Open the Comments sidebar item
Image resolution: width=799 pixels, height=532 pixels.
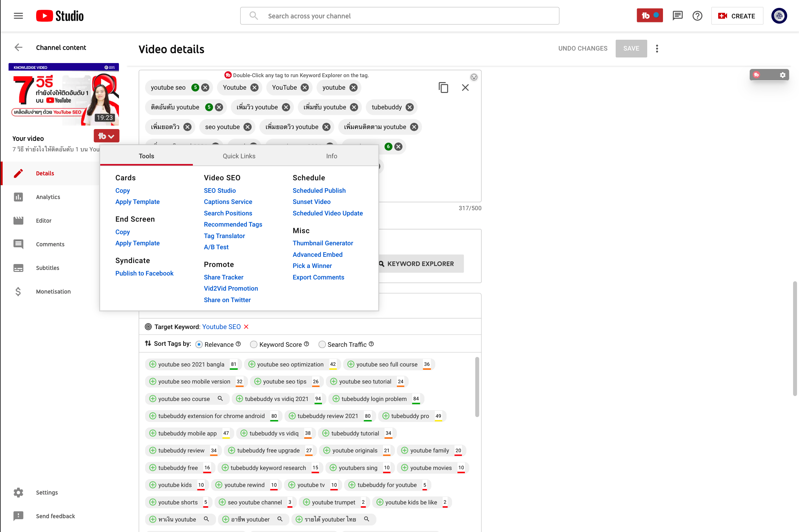tap(50, 244)
